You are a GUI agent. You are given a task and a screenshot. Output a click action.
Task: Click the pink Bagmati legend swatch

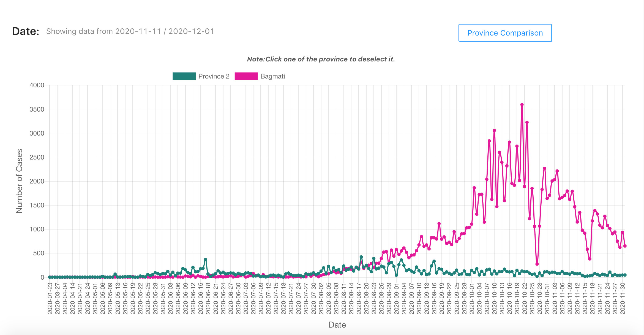246,76
